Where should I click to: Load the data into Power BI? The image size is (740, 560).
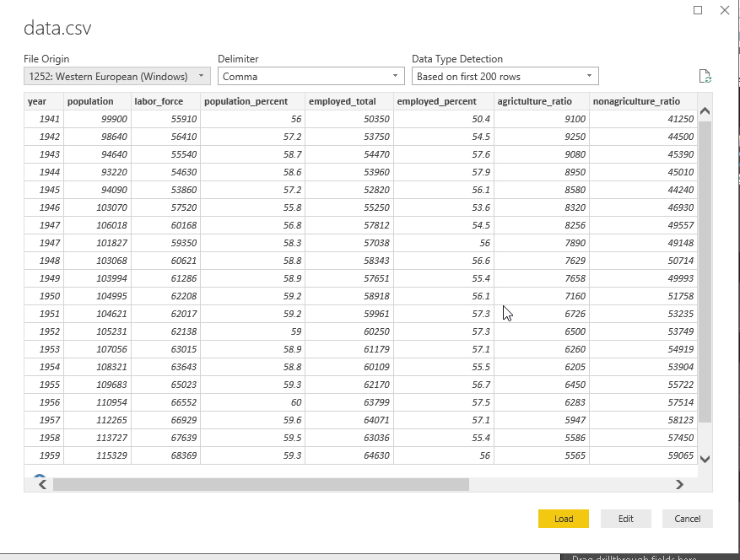pyautogui.click(x=563, y=519)
